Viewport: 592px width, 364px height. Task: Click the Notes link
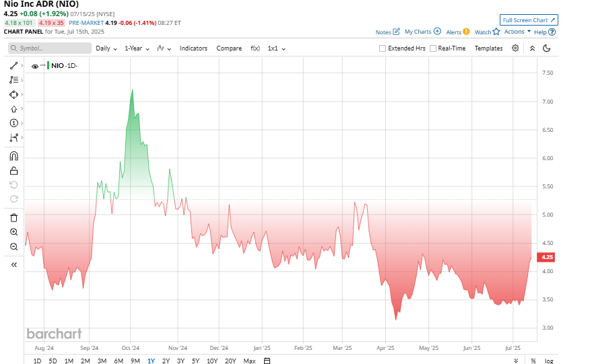(383, 32)
